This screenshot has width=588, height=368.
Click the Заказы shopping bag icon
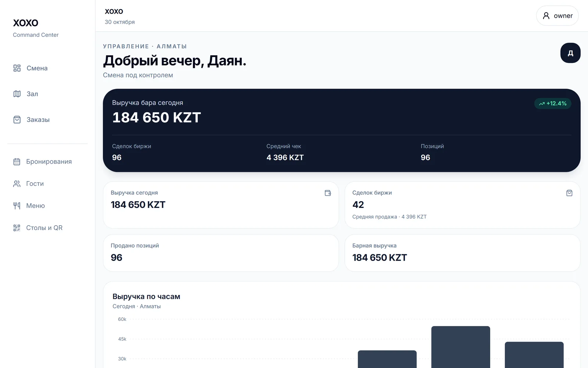click(x=17, y=120)
